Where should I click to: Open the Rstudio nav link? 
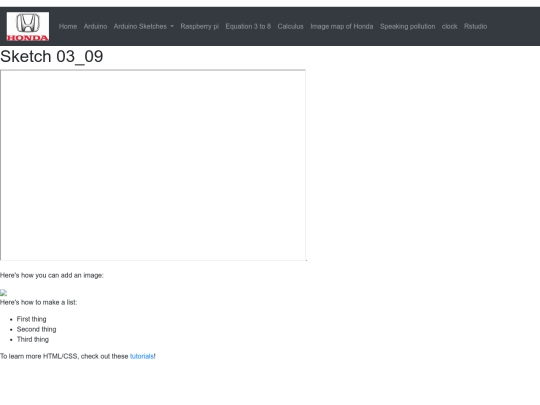[x=475, y=27]
